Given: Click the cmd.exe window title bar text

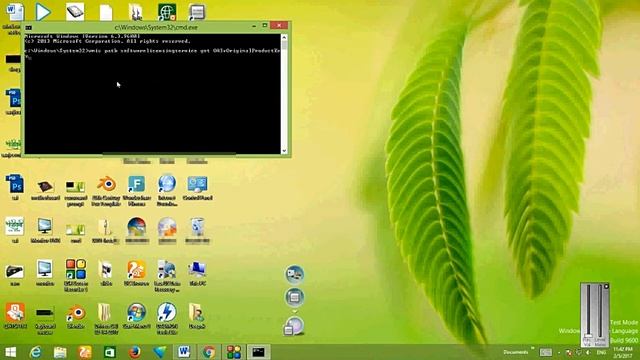Looking at the screenshot, I should (156, 27).
